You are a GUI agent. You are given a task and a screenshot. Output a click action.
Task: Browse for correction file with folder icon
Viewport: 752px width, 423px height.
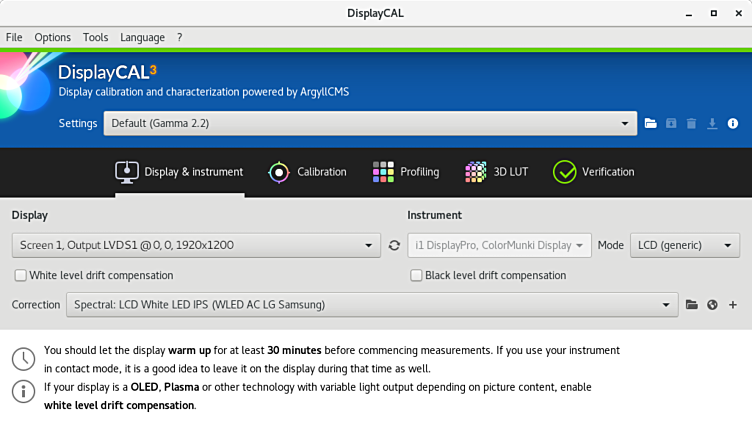691,305
